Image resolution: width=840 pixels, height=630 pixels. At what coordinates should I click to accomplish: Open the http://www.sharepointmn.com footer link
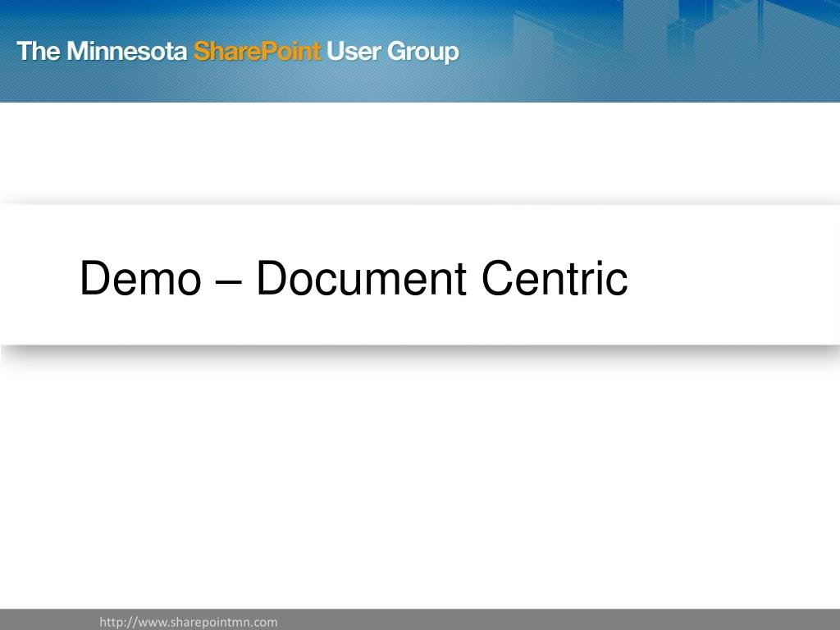click(189, 622)
